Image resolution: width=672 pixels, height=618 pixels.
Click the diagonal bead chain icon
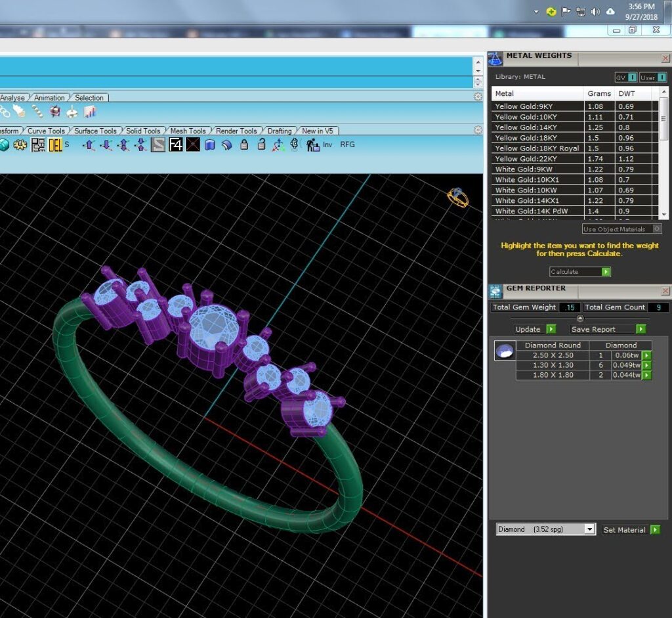(x=37, y=112)
